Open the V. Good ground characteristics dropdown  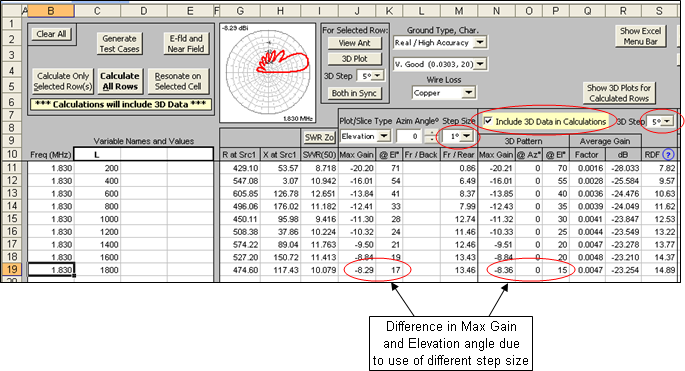[480, 64]
